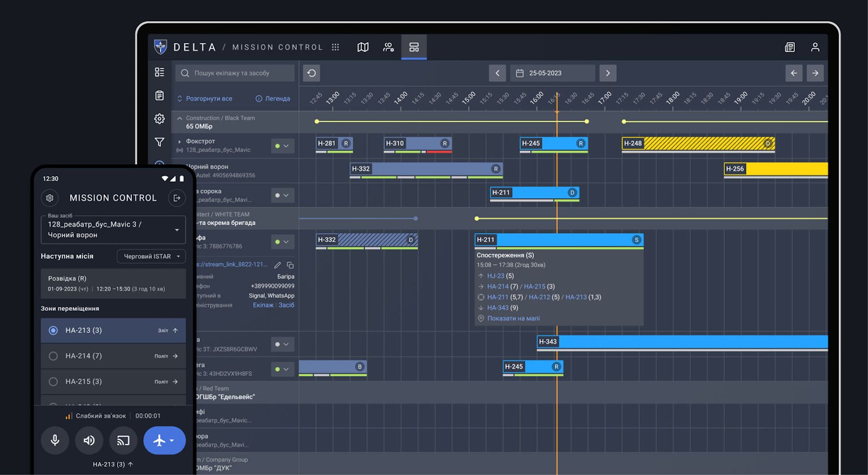This screenshot has width=868, height=475.
Task: Select the HA-215 (3) zone radio button
Action: [53, 382]
